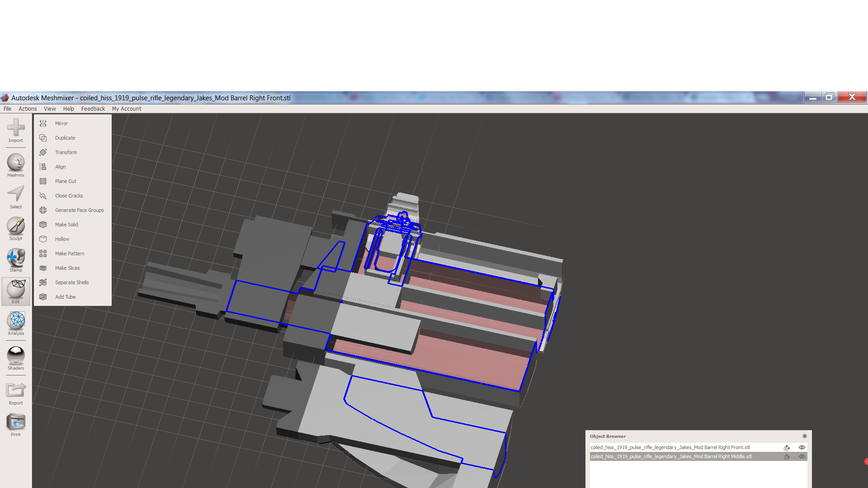Click the edit-mode icon for Barrel Right Middle
The height and width of the screenshot is (488, 868).
[787, 457]
